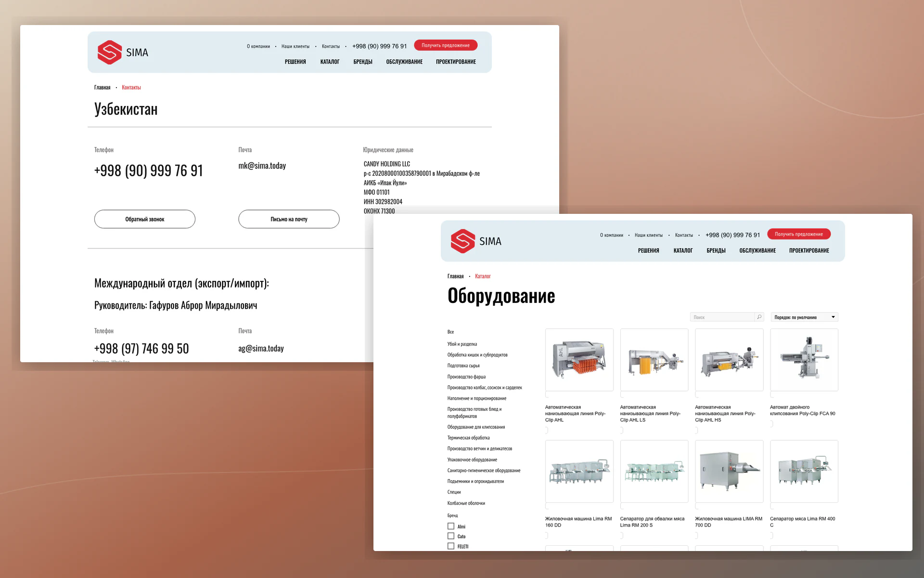Click the SIMA logo on the contacts page

point(123,52)
